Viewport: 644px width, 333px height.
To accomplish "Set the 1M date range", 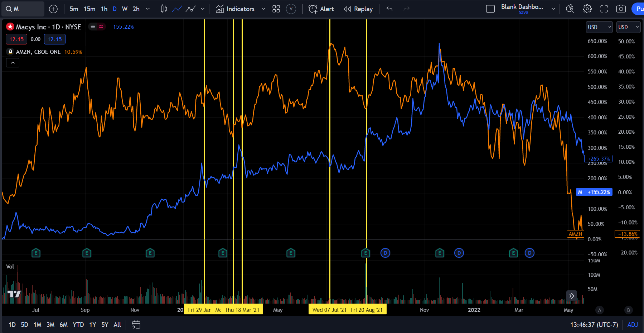I will tap(37, 325).
